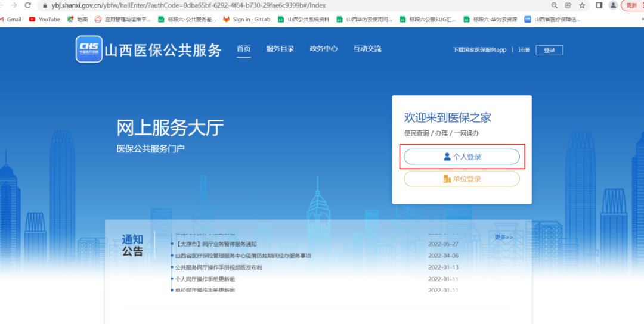Click the CHS medical insurance logo icon
Viewport: 644px width, 324px height.
click(89, 49)
